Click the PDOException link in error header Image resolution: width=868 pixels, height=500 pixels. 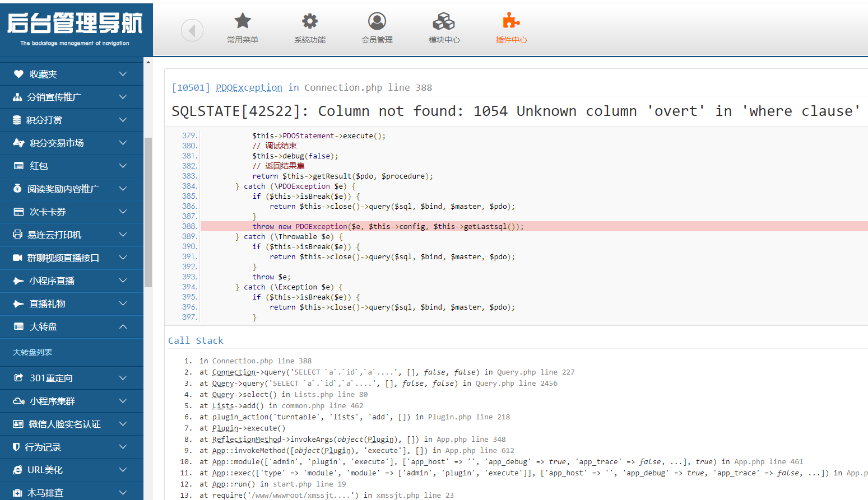pos(249,87)
